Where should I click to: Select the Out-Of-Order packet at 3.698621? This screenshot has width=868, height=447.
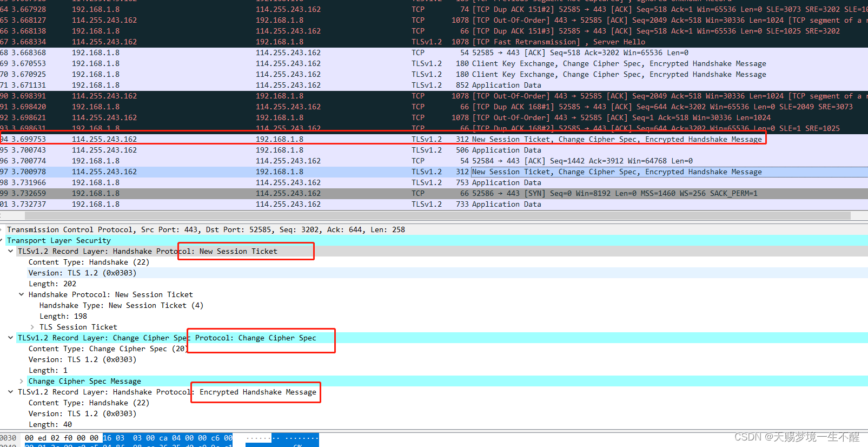coord(434,117)
